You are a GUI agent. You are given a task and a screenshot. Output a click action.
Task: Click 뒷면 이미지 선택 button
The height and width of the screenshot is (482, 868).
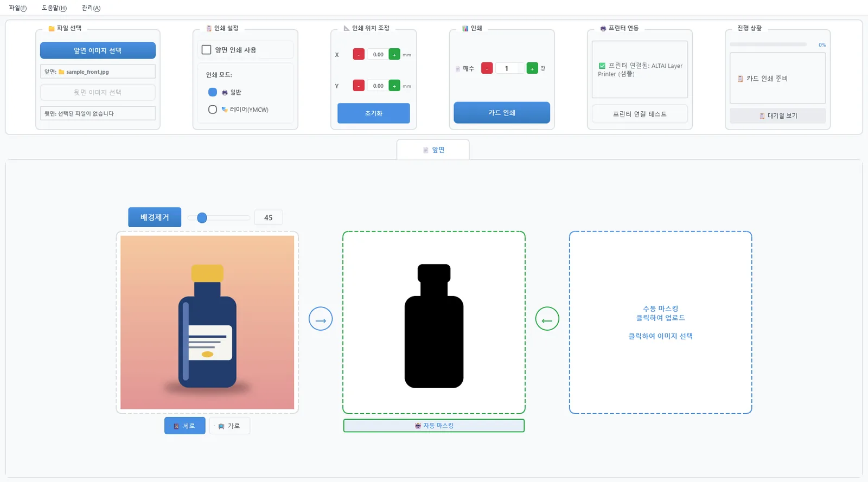(98, 92)
